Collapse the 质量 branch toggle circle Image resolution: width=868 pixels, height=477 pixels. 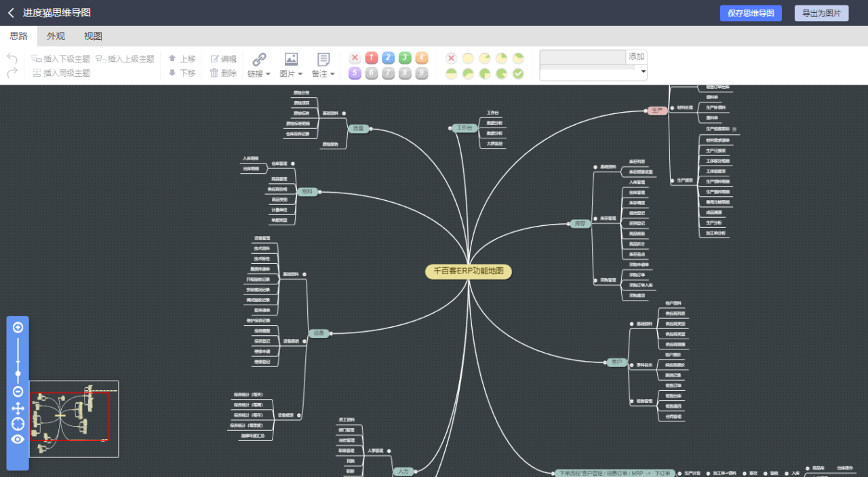pos(371,128)
